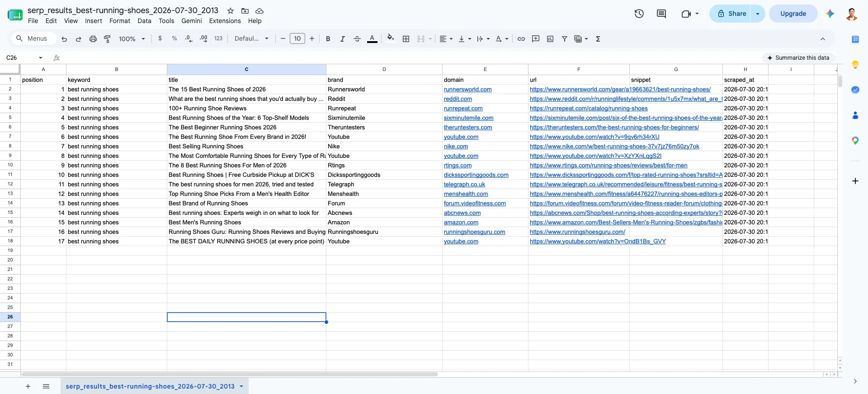Click the Undo icon
Image resolution: width=868 pixels, height=394 pixels.
(x=64, y=39)
